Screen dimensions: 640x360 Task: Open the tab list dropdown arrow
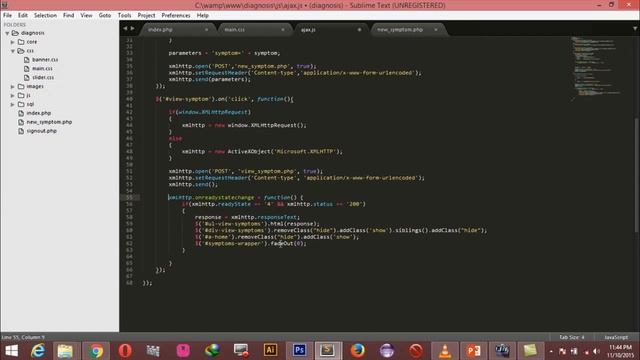[x=635, y=28]
